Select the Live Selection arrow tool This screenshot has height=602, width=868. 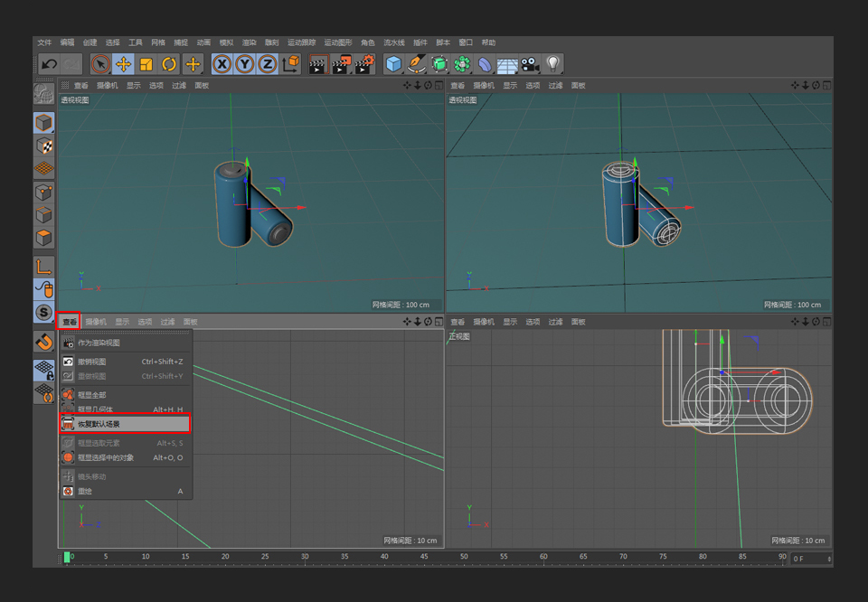pyautogui.click(x=99, y=63)
